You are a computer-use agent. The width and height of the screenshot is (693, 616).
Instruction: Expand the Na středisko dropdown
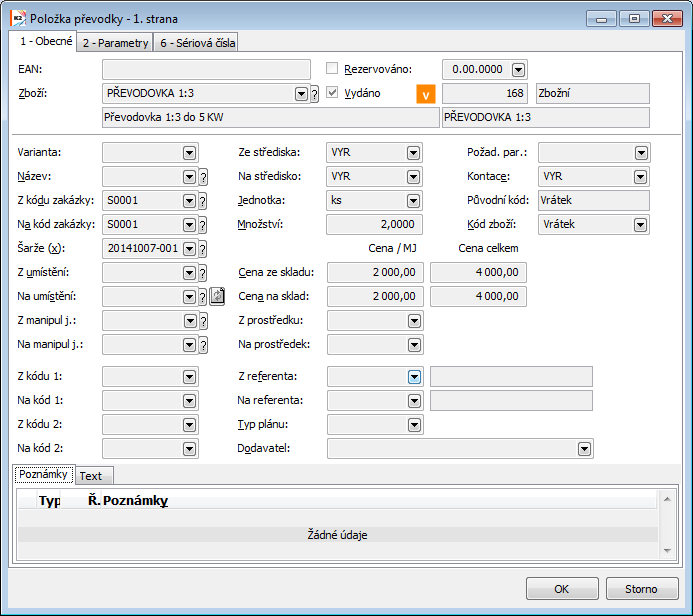(x=413, y=177)
